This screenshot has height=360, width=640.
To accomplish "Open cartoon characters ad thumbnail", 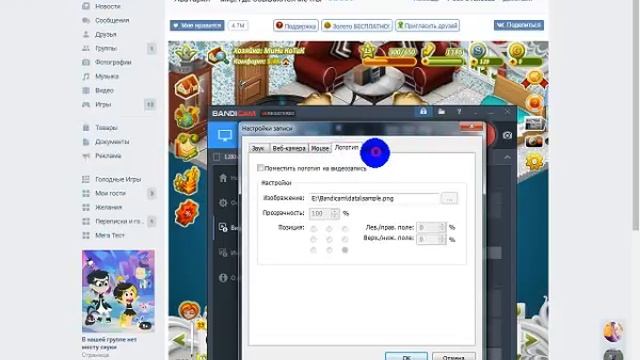I will 118,291.
